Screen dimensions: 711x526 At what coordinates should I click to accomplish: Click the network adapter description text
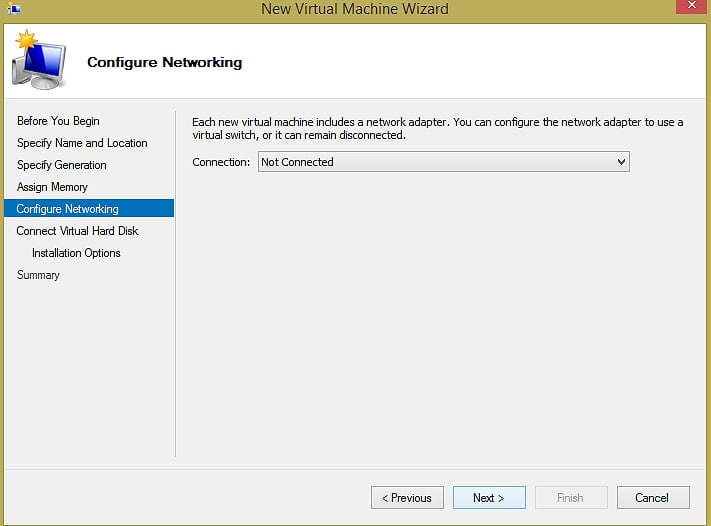[x=437, y=128]
